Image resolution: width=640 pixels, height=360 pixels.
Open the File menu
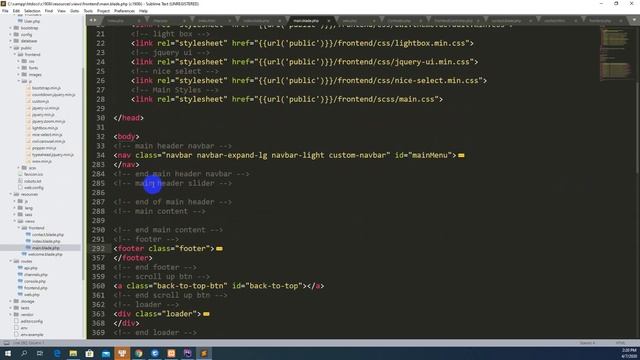(x=5, y=11)
